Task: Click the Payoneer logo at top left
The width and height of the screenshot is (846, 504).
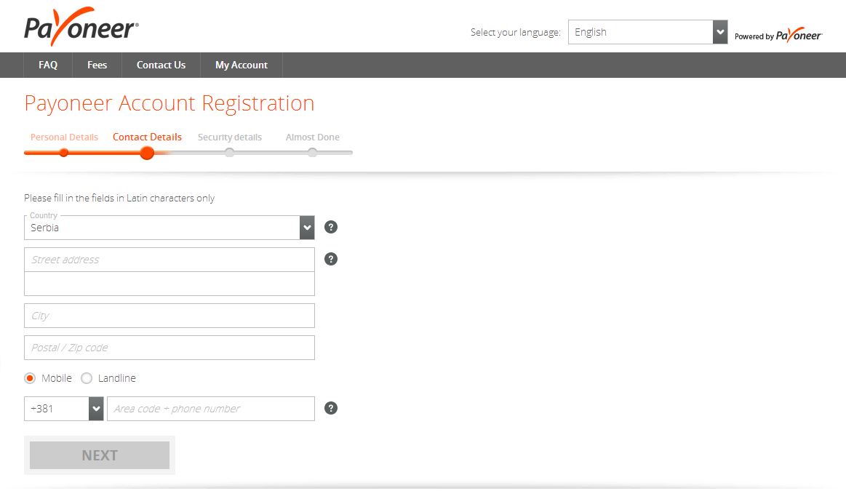Action: point(81,28)
